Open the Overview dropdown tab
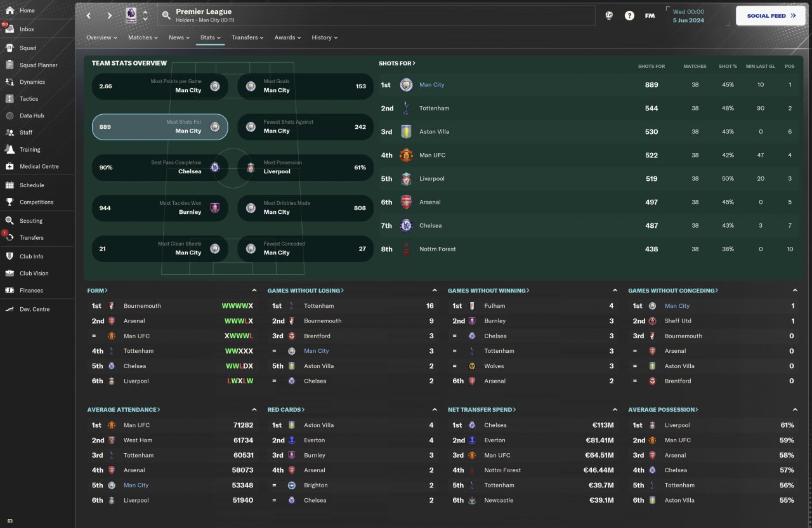Image resolution: width=812 pixels, height=528 pixels. [102, 37]
